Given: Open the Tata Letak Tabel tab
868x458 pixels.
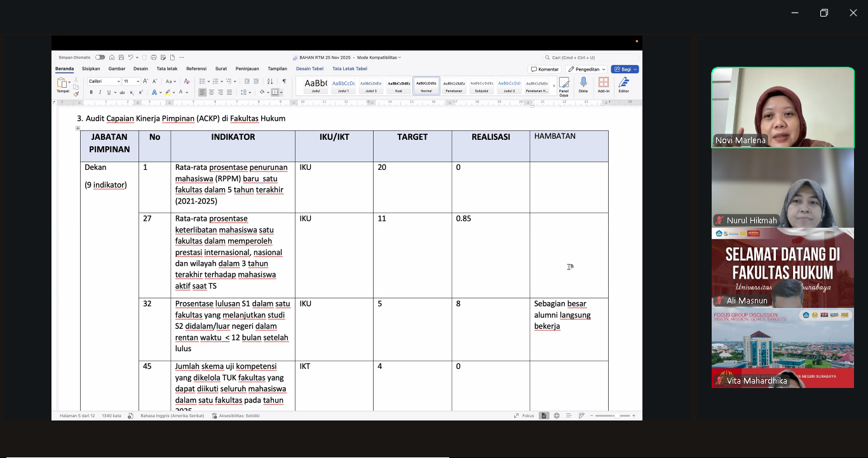Looking at the screenshot, I should 349,69.
